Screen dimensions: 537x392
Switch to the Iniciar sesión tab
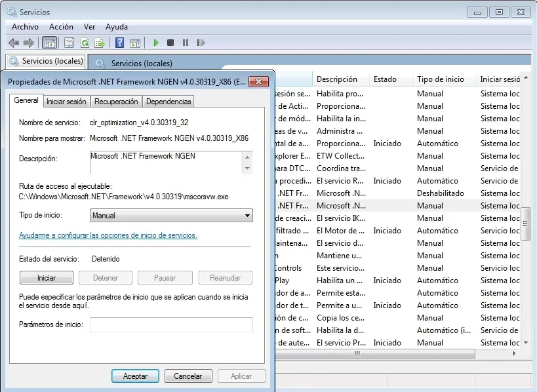[x=66, y=102]
